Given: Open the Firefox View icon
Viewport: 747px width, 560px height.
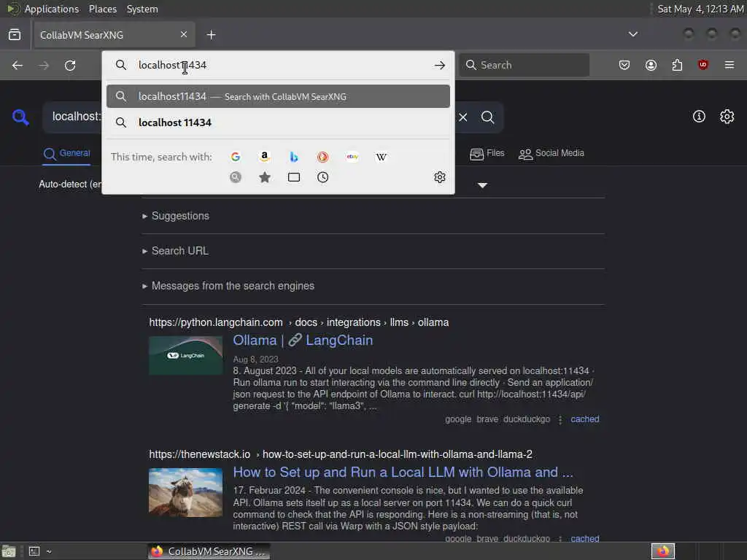Looking at the screenshot, I should (15, 34).
